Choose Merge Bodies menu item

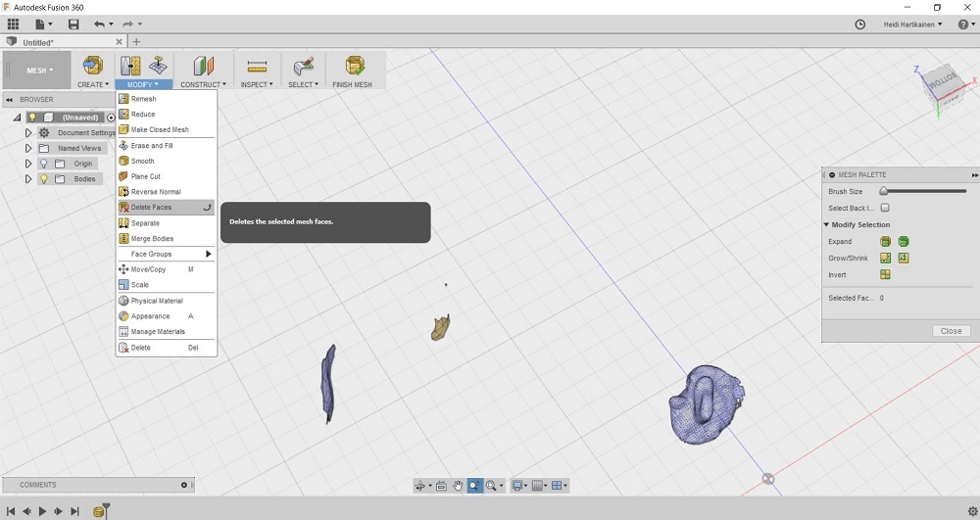tap(167, 239)
